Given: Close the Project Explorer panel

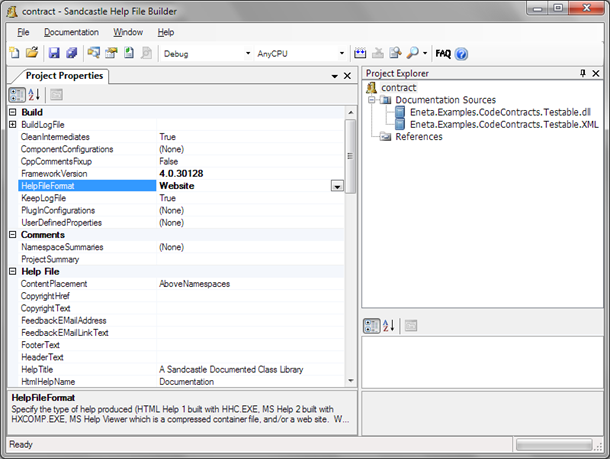Looking at the screenshot, I should point(596,73).
